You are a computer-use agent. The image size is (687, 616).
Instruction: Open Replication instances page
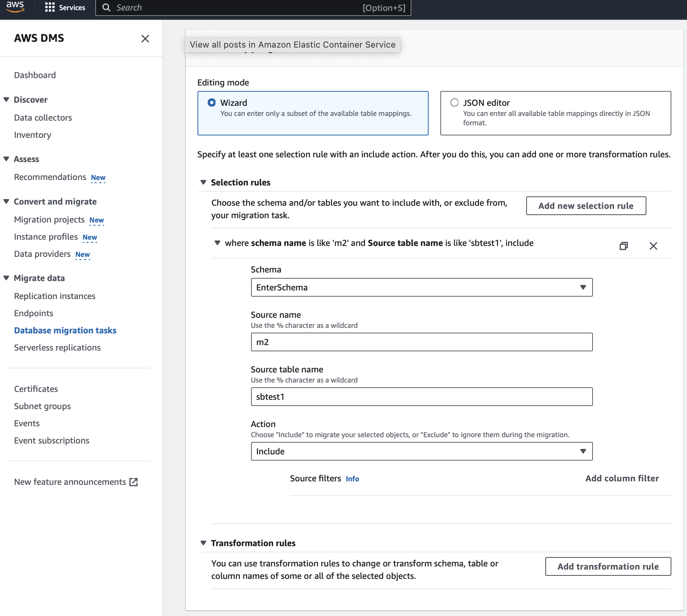click(x=55, y=296)
